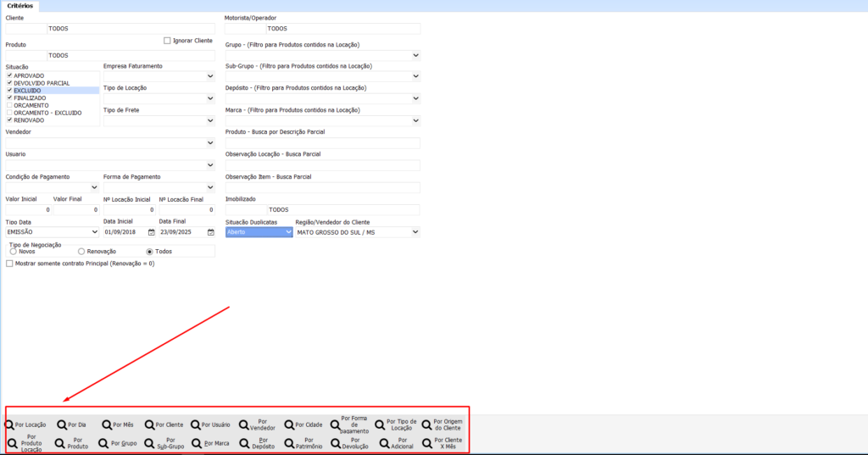868x455 pixels.
Task: Click the Por Marca search icon
Action: coord(196,443)
